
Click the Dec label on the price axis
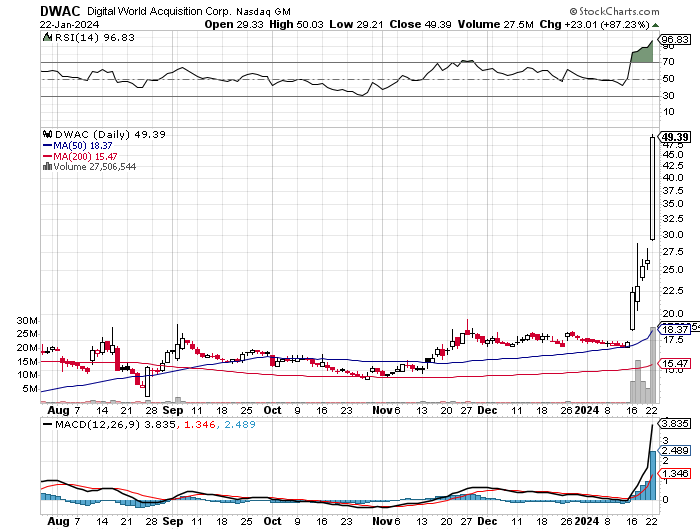pos(487,410)
